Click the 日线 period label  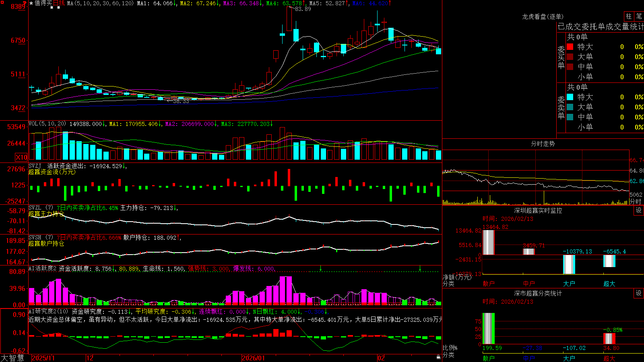click(x=59, y=3)
